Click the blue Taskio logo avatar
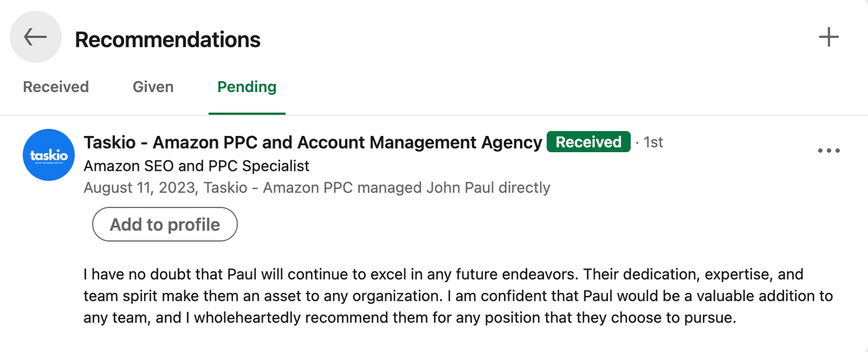 [49, 155]
